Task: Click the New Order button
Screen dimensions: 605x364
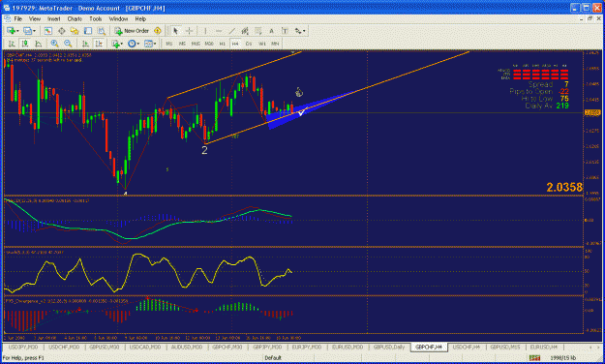Action: point(132,31)
